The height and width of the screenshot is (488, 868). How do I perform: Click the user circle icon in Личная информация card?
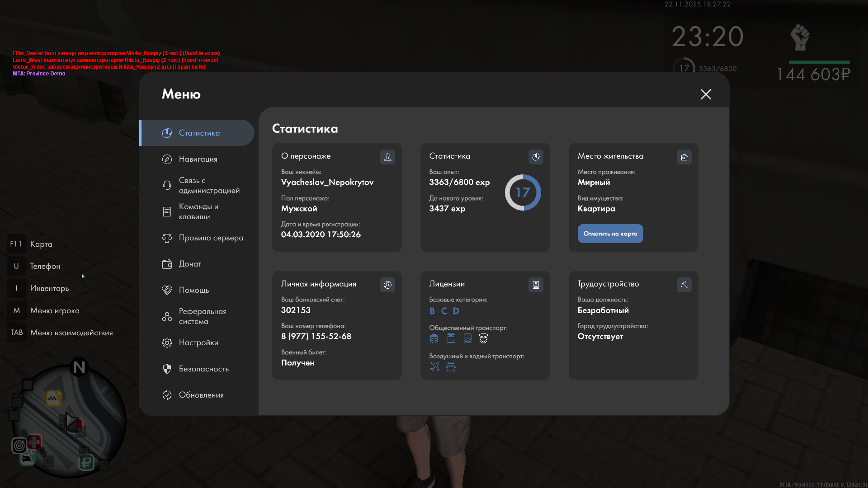coord(387,285)
